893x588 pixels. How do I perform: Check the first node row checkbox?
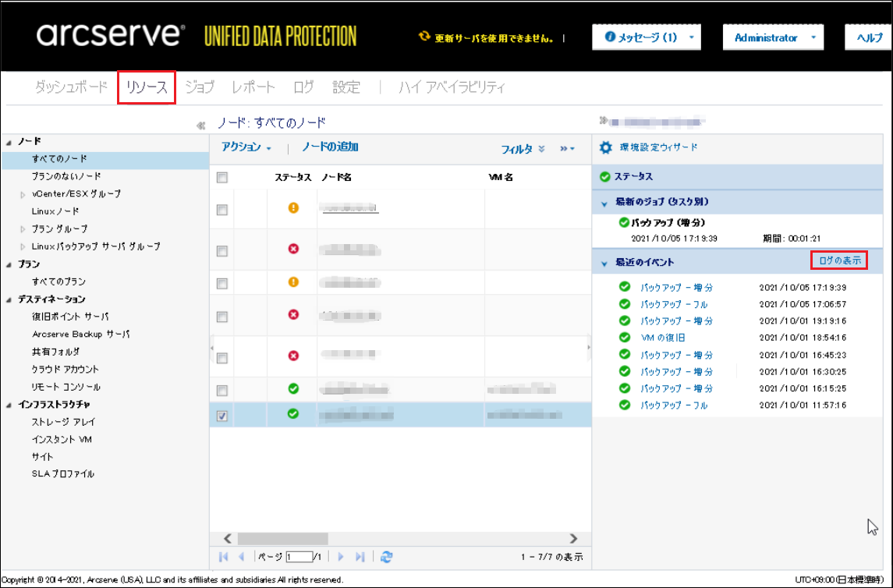coord(222,210)
